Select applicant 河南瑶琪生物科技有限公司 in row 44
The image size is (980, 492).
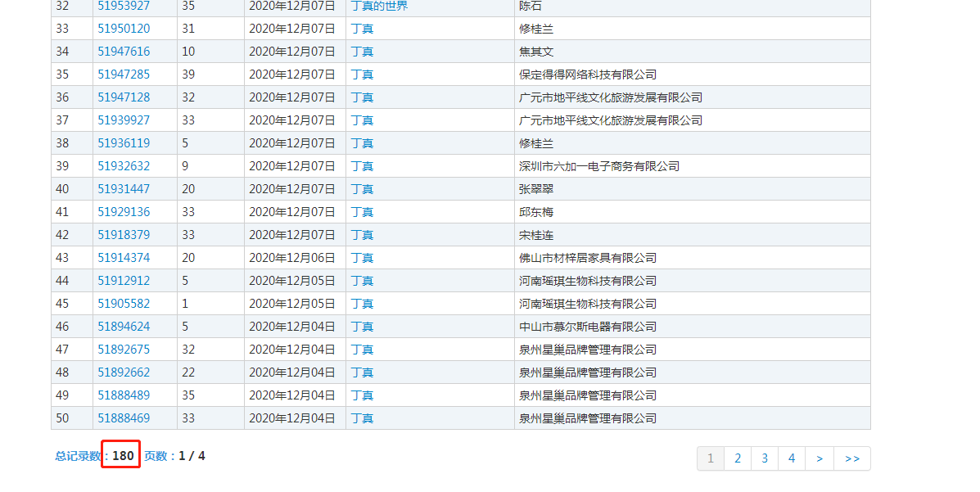pyautogui.click(x=588, y=281)
